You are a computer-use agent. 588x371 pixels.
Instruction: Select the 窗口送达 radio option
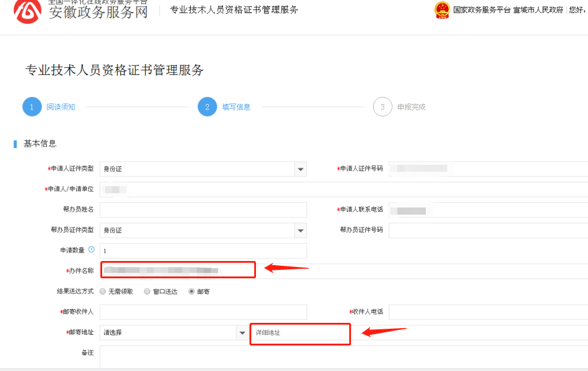pyautogui.click(x=147, y=292)
